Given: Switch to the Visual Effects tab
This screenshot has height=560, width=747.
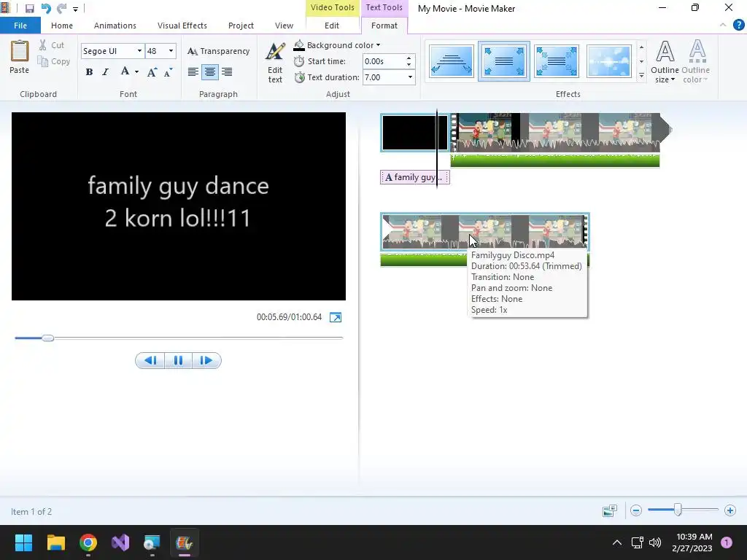Looking at the screenshot, I should click(x=182, y=26).
